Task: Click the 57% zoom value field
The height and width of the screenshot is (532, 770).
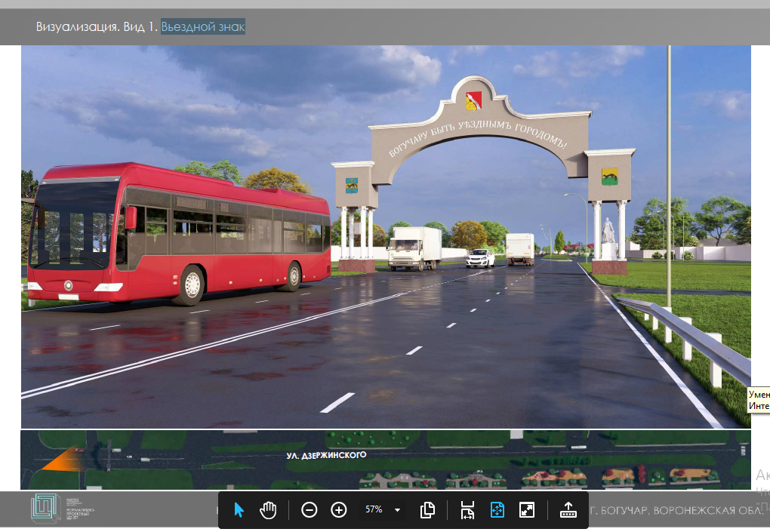Action: pyautogui.click(x=374, y=510)
